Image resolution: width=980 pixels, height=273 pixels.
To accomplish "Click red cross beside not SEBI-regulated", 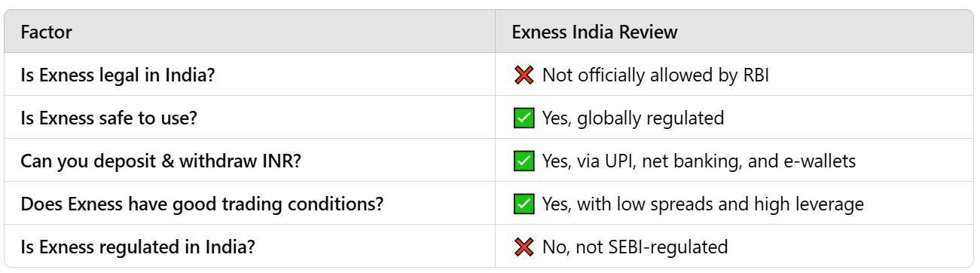I will [524, 246].
